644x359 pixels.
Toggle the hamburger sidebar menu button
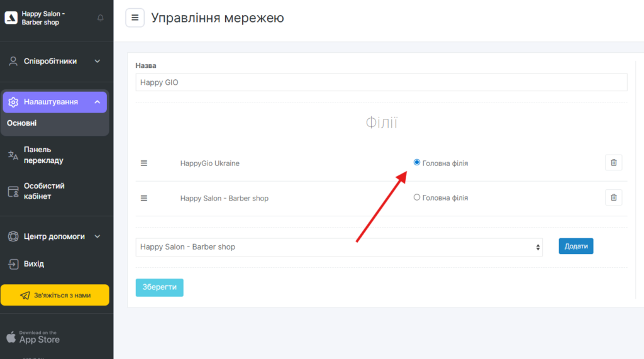click(x=135, y=18)
